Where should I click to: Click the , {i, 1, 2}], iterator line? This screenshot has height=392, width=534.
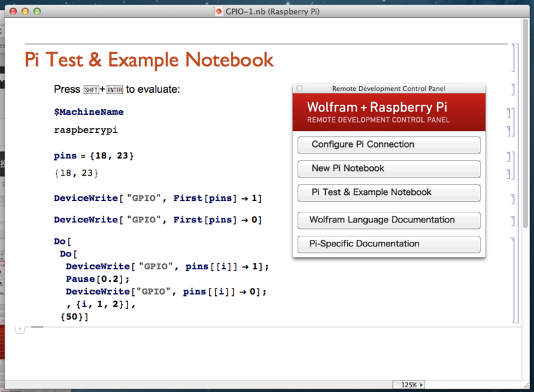(x=101, y=304)
